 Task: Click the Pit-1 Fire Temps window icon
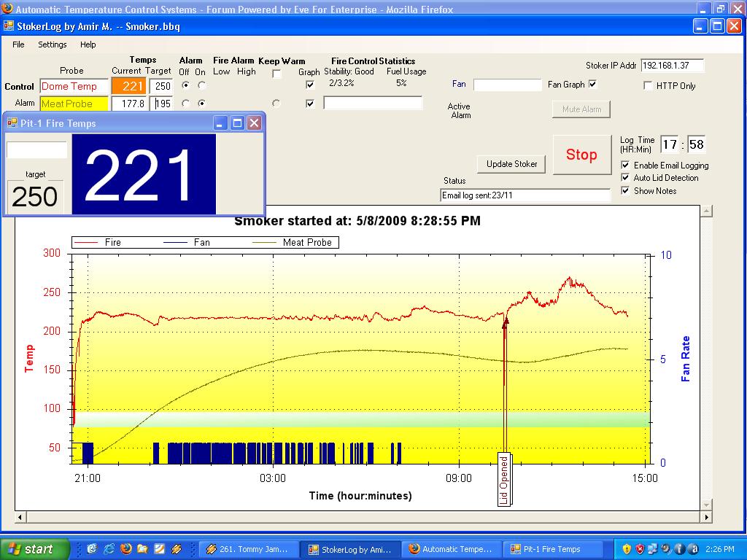(x=12, y=123)
